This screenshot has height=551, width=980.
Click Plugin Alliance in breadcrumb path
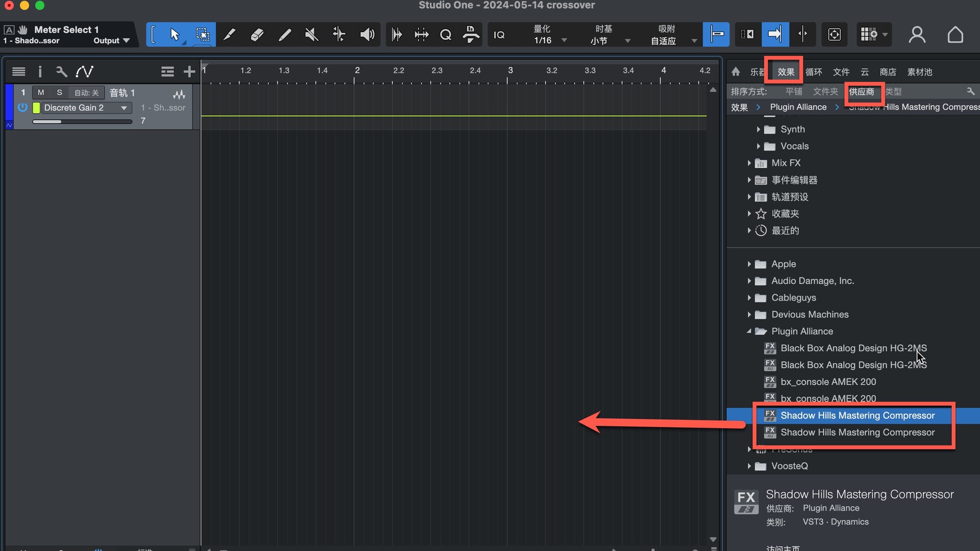[798, 107]
